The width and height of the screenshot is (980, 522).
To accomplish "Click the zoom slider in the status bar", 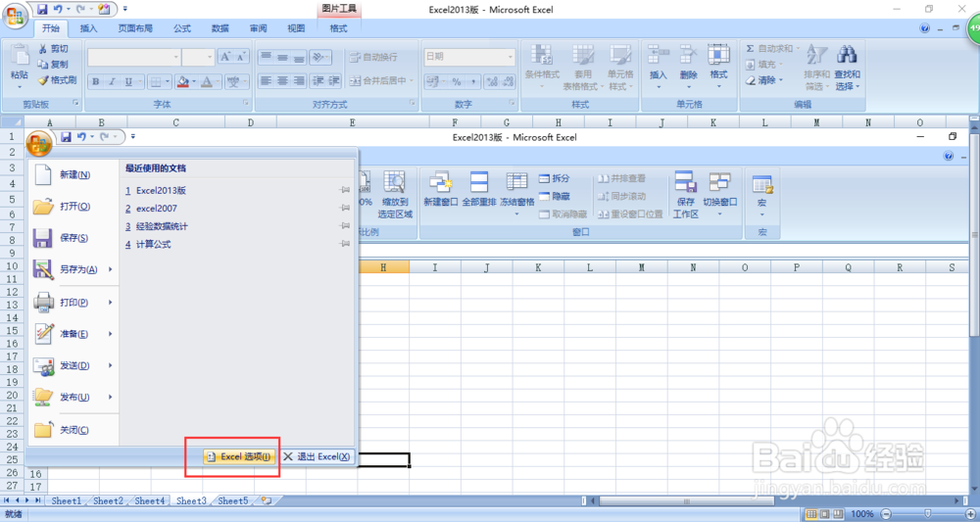I will click(927, 514).
